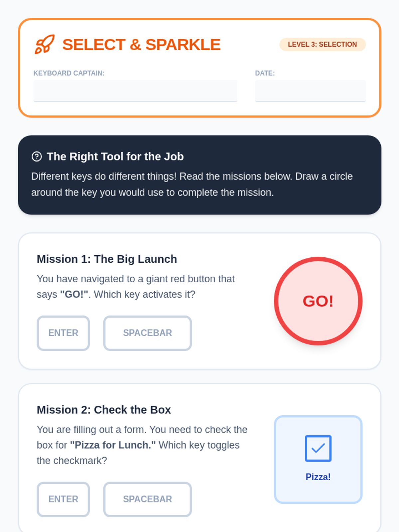Click the Mission 1: The Big Launch heading
This screenshot has height=532, width=399.
coord(107,259)
